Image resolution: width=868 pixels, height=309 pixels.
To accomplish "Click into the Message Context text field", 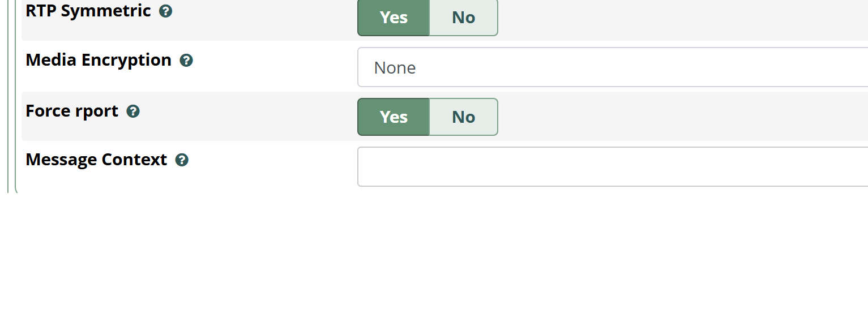I will [612, 166].
